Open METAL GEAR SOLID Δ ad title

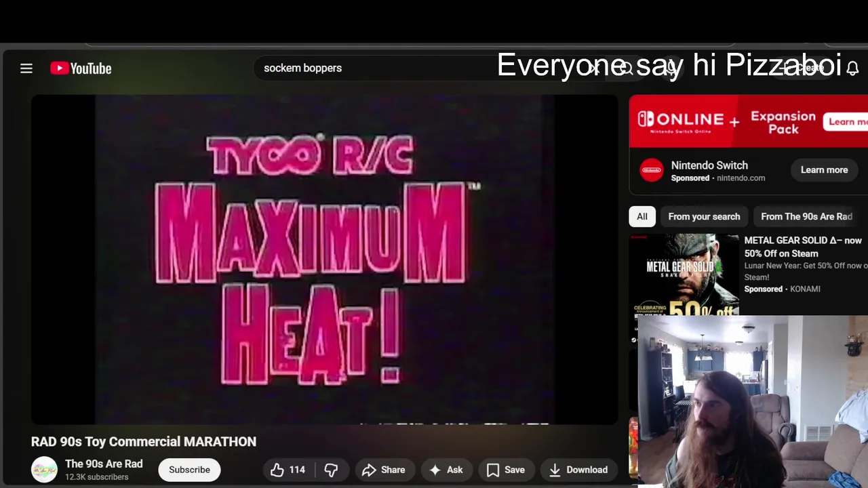(803, 247)
